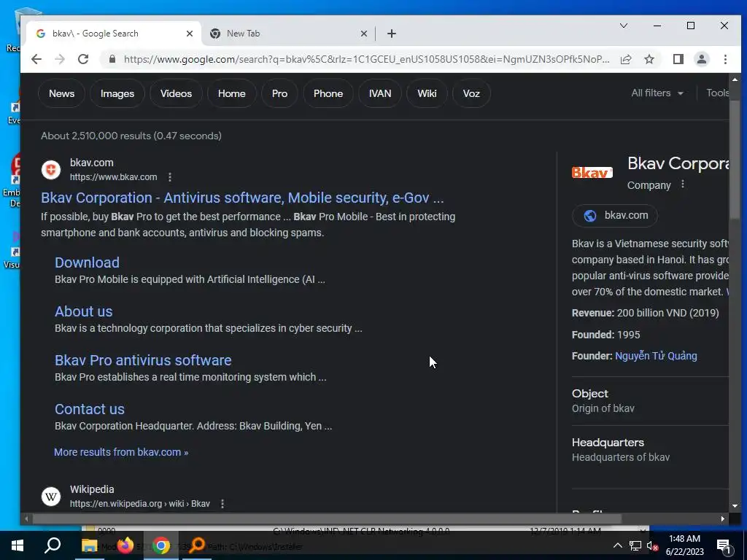747x560 pixels.
Task: Click the address bar URL
Action: 366,59
